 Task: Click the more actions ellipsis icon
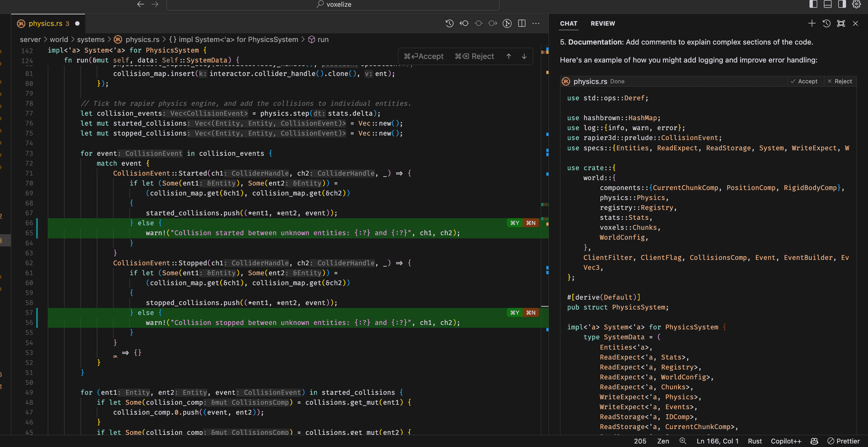pyautogui.click(x=536, y=23)
